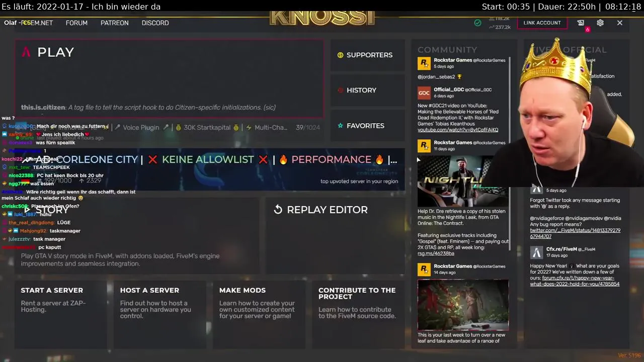The width and height of the screenshot is (644, 362).
Task: Open the PLAY section
Action: pos(169,78)
